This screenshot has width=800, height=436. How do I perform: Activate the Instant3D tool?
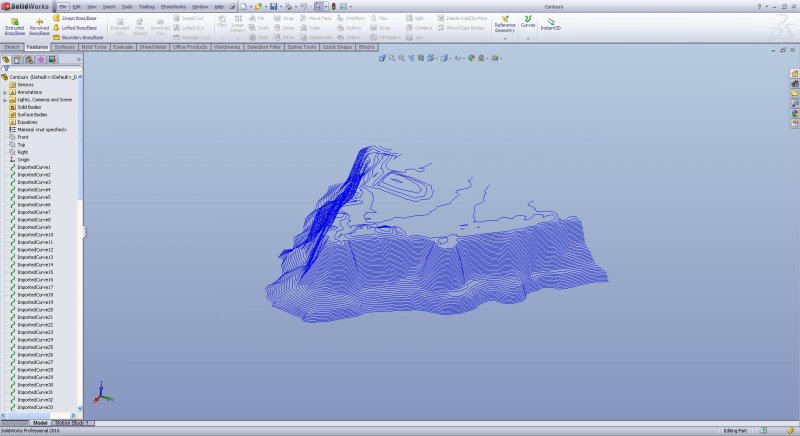550,25
